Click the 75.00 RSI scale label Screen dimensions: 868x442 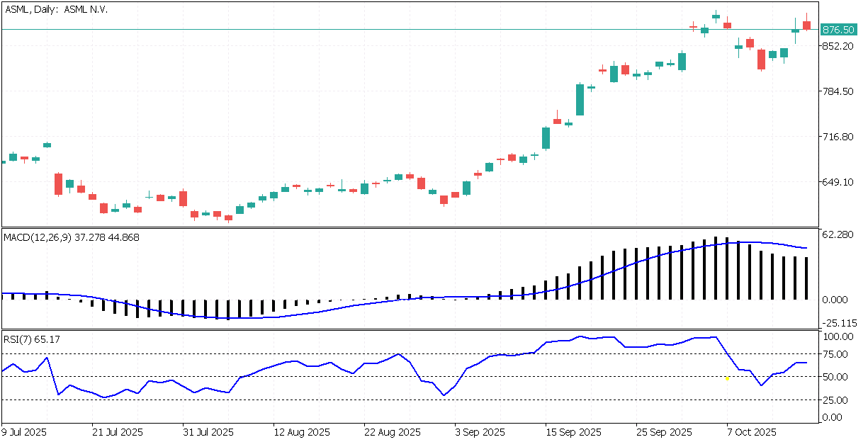[835, 354]
